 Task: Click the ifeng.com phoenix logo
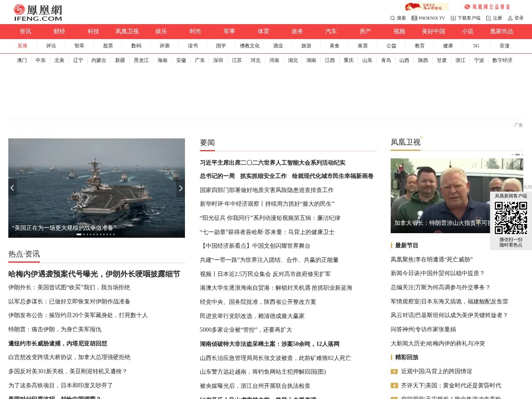pos(38,13)
